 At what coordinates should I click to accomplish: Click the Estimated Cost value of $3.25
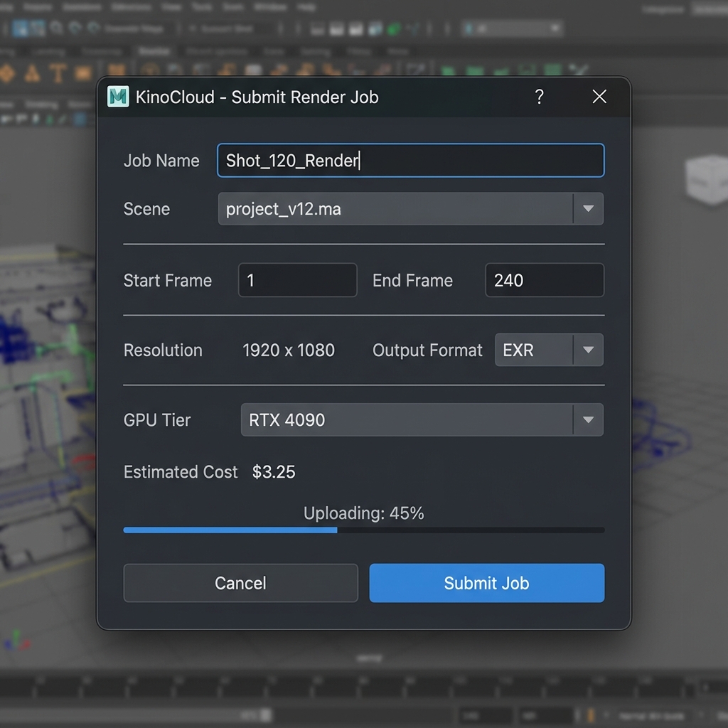click(274, 471)
